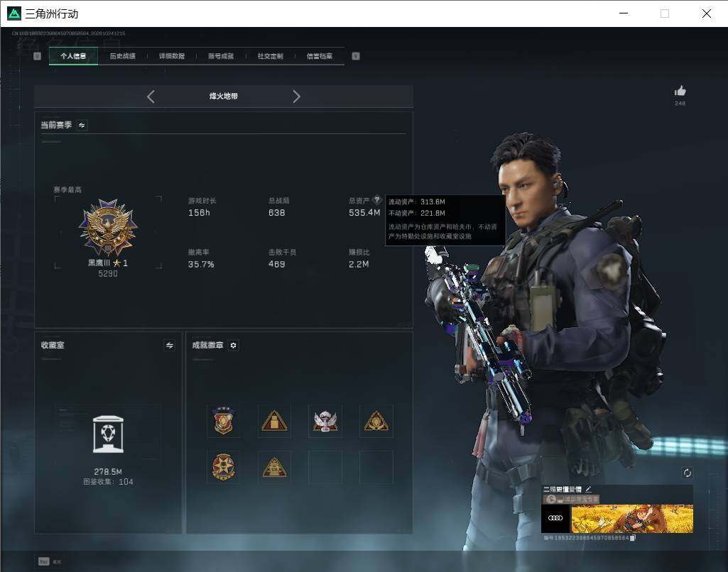This screenshot has width=728, height=572.
Task: Click the last empty badge slot in bottom row
Action: 376,467
